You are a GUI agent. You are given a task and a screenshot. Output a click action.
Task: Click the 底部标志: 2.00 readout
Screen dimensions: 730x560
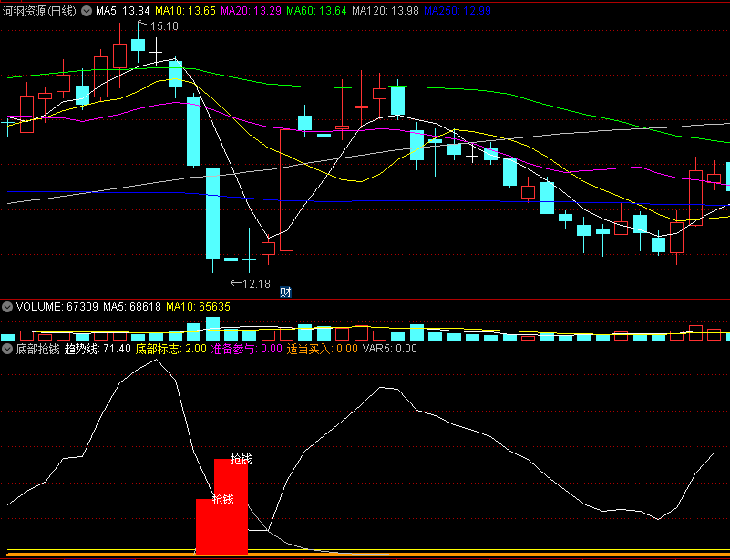(x=170, y=349)
